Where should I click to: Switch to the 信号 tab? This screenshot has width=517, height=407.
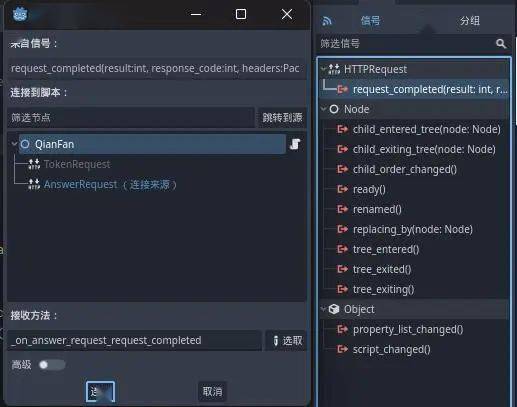click(x=370, y=21)
